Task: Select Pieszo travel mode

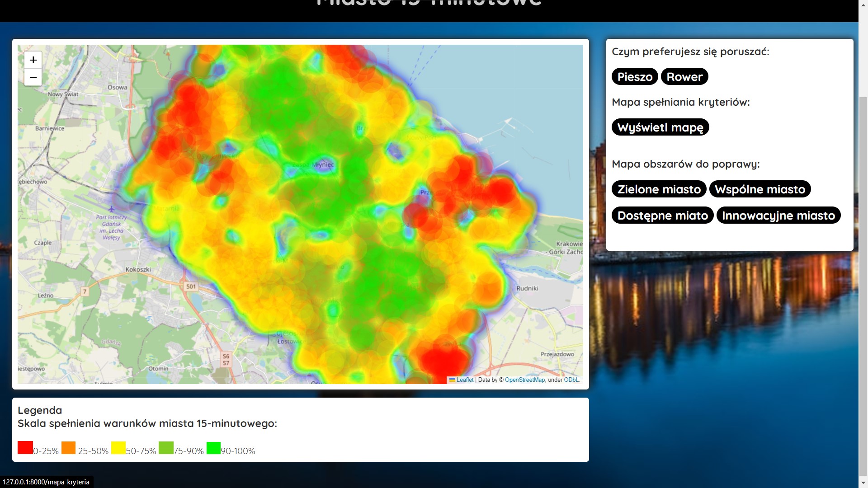Action: [635, 77]
